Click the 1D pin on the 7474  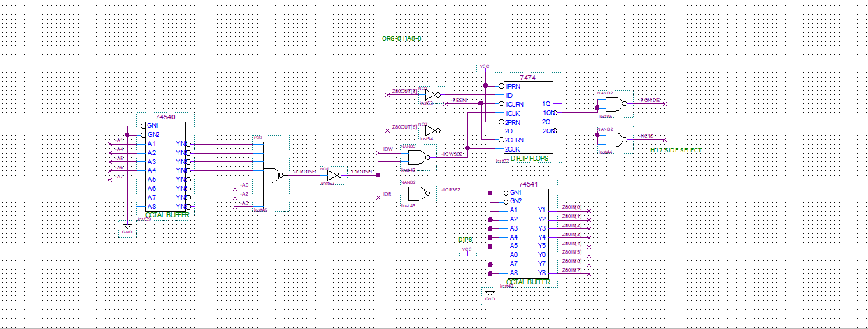point(509,95)
